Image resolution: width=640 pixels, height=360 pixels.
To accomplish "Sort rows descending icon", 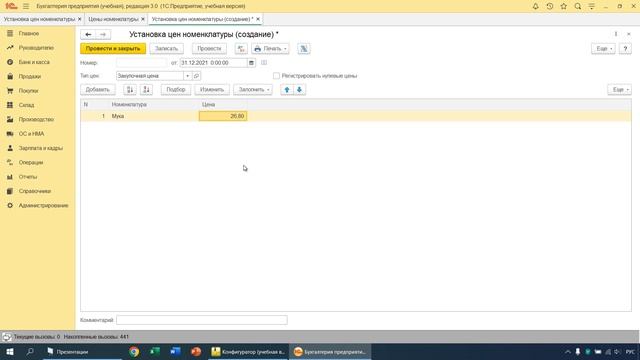I will point(146,89).
